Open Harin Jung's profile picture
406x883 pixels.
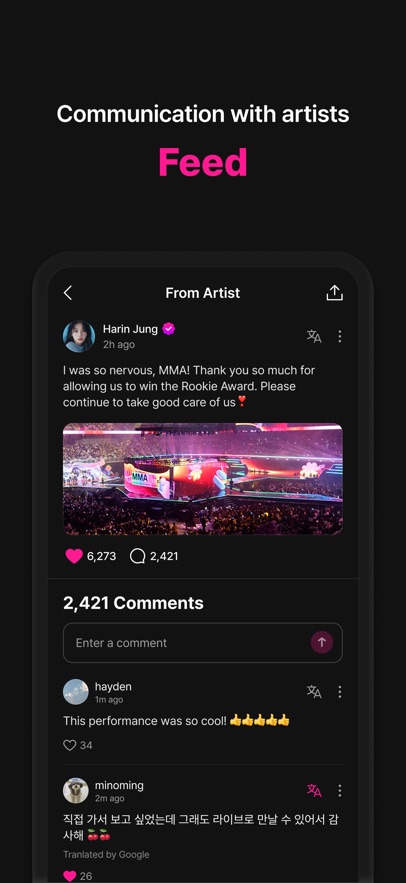pos(79,336)
